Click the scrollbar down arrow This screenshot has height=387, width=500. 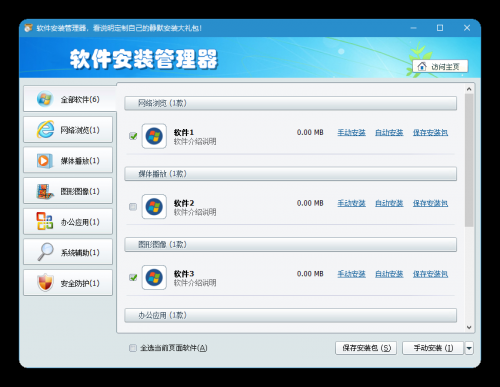[x=469, y=327]
